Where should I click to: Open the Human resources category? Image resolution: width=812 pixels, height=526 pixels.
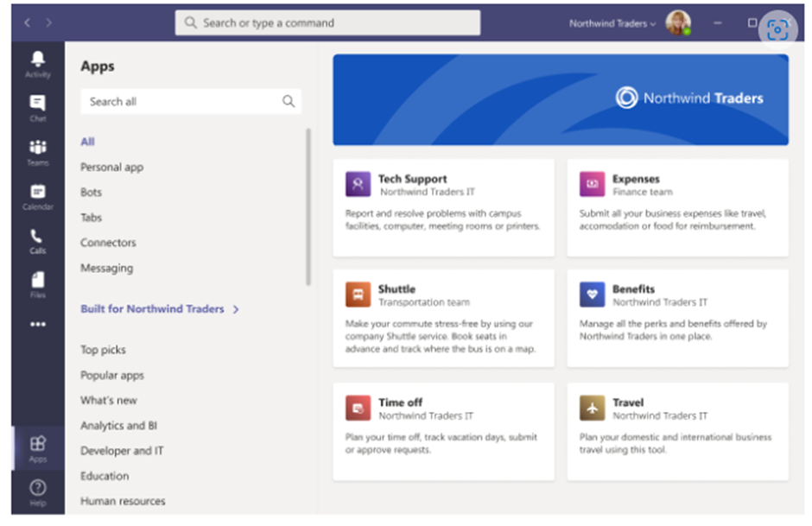123,501
